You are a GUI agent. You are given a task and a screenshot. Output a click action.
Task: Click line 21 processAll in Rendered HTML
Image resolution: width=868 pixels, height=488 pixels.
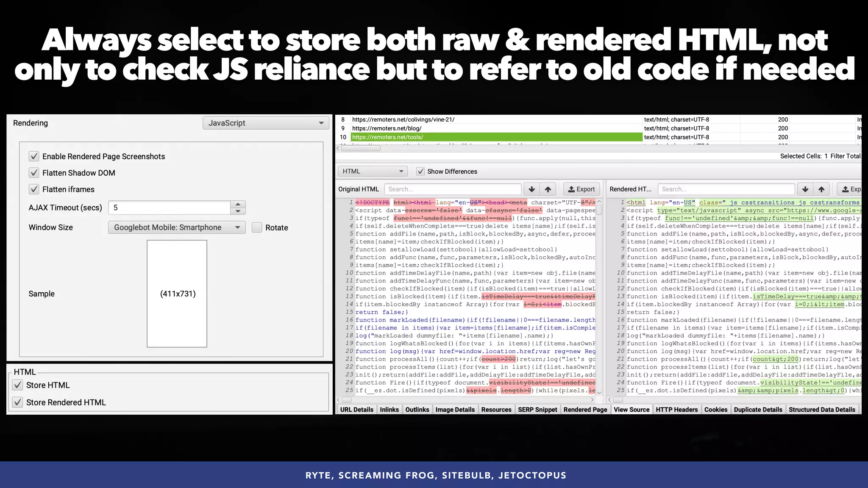[744, 359]
